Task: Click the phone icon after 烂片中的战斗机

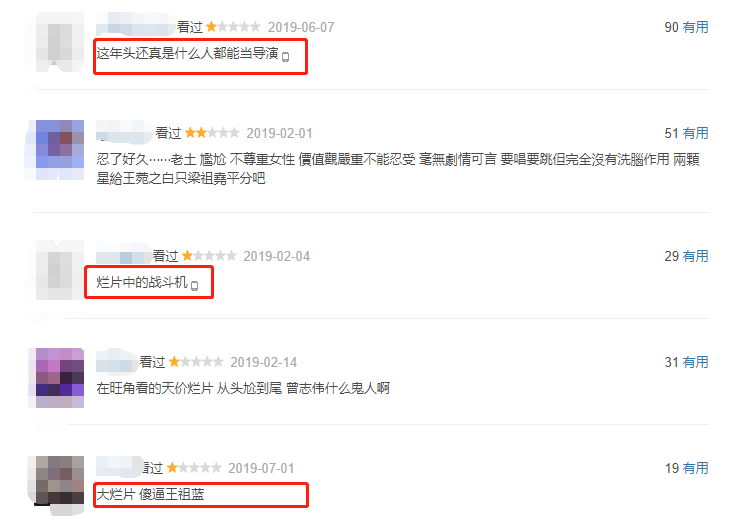Action: [194, 285]
